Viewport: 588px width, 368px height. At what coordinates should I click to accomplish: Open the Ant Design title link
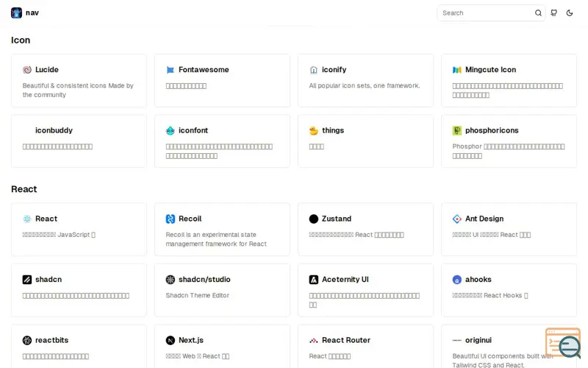[484, 219]
